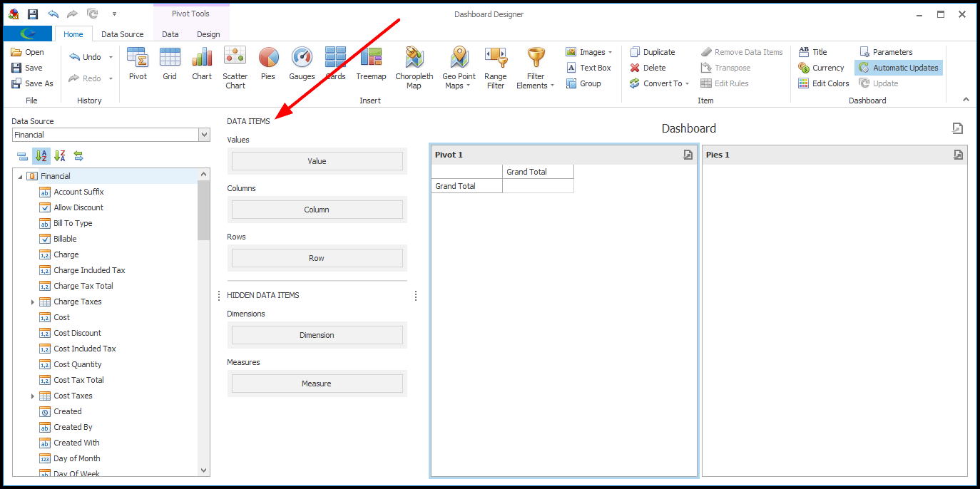Toggle Automatic Updates
The height and width of the screenshot is (489, 980).
(899, 68)
